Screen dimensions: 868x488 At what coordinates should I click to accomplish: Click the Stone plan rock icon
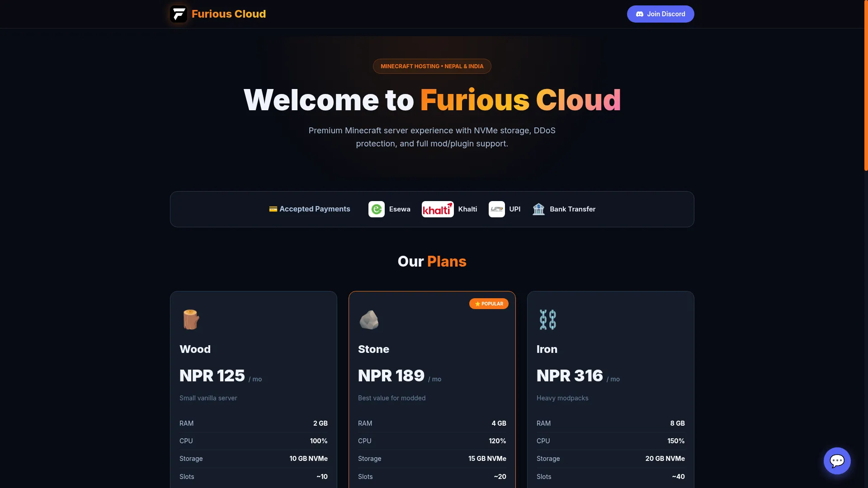(x=369, y=319)
